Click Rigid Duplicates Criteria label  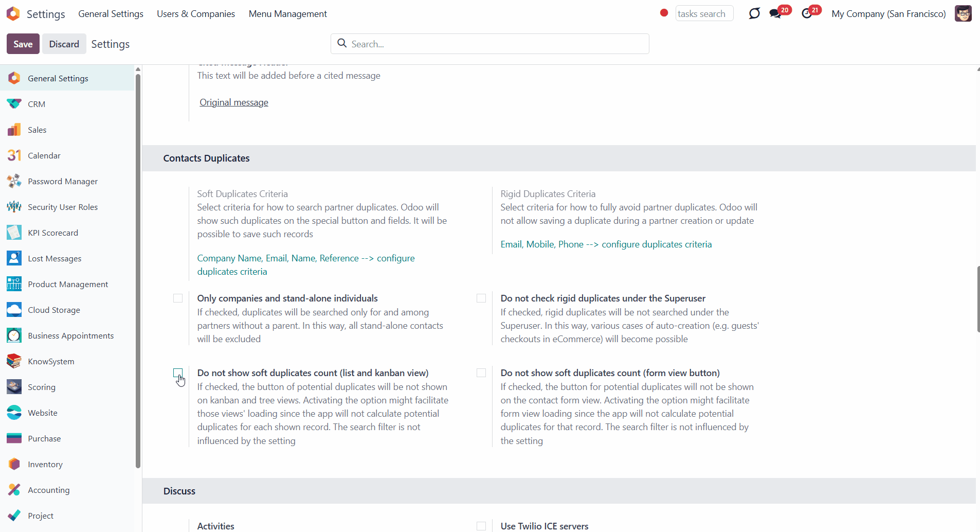[x=548, y=194]
